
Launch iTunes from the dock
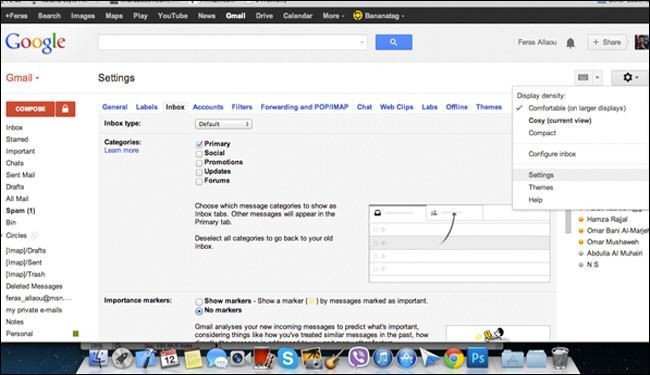[x=382, y=358]
